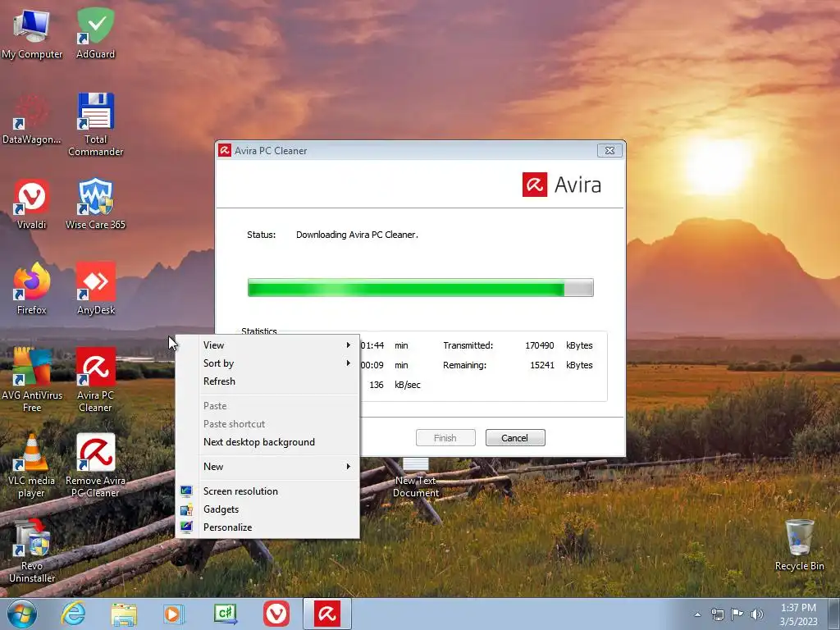The height and width of the screenshot is (630, 840).
Task: Expand the New submenu
Action: tap(267, 467)
